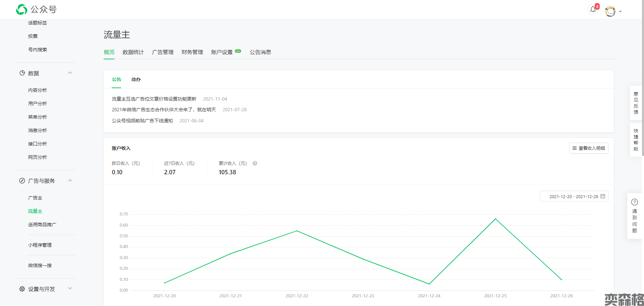This screenshot has width=644, height=306.
Task: Switch to the 财务管理 tab
Action: (192, 52)
